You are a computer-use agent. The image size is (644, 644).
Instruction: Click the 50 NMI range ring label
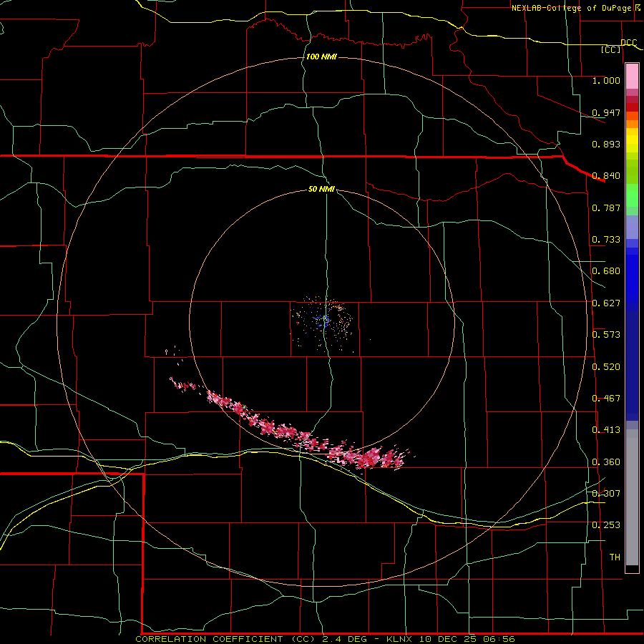tap(321, 190)
